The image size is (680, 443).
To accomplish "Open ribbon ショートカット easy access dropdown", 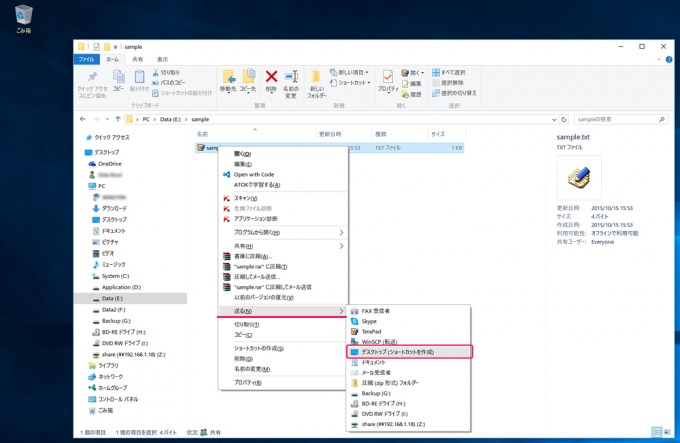I will [350, 82].
